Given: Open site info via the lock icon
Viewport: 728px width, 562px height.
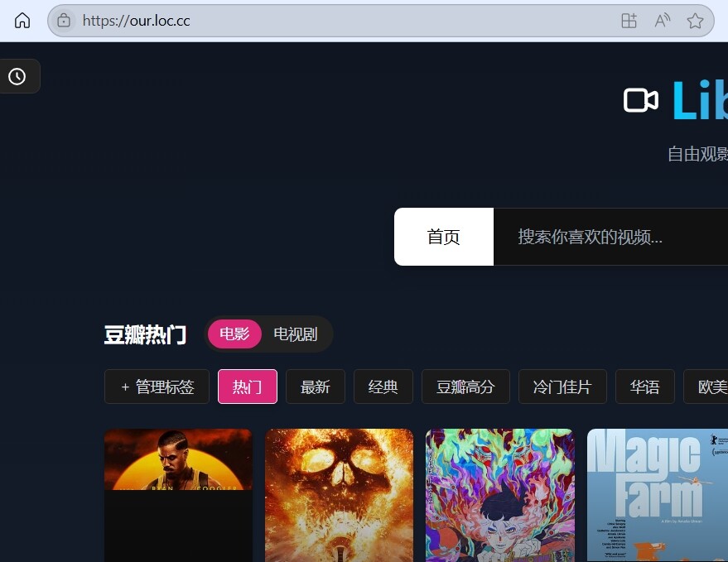Looking at the screenshot, I should (x=64, y=21).
